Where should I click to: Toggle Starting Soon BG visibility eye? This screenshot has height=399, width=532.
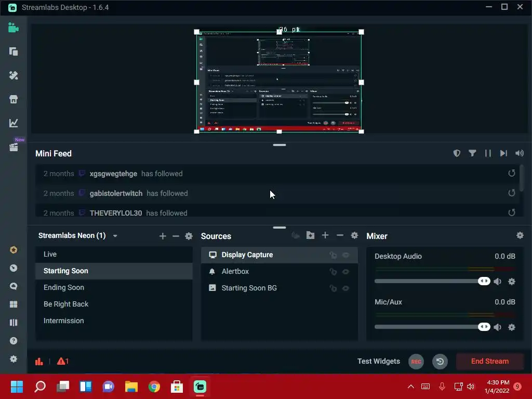click(345, 288)
